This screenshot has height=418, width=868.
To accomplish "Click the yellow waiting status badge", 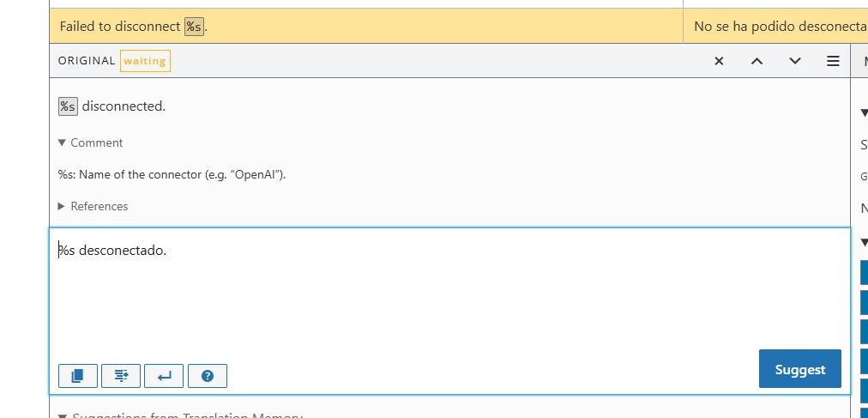I will tap(145, 61).
